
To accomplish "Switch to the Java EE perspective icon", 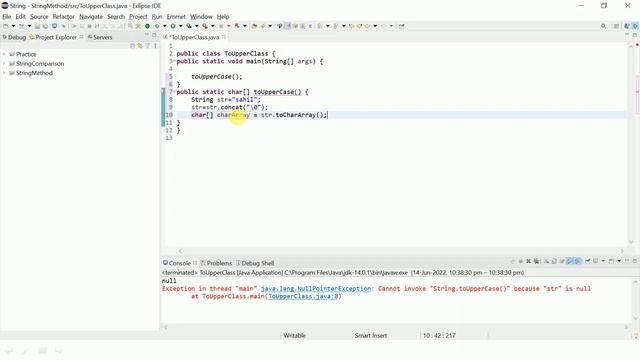I will (627, 26).
